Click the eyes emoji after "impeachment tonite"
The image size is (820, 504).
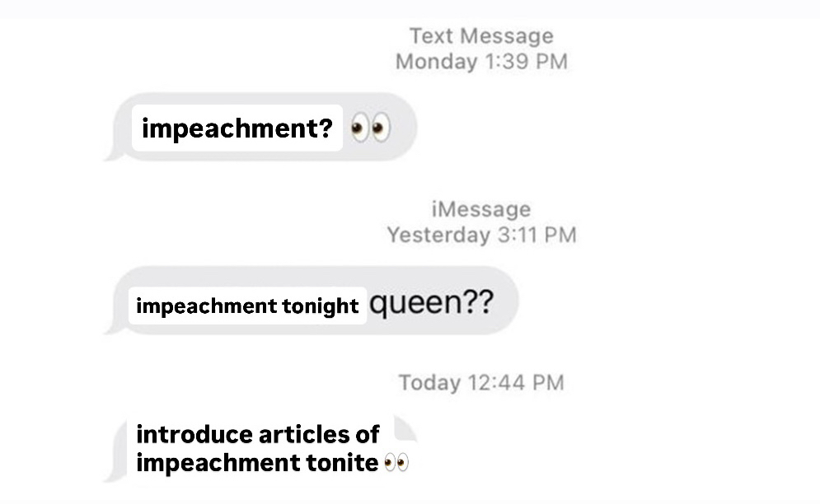pos(396,464)
